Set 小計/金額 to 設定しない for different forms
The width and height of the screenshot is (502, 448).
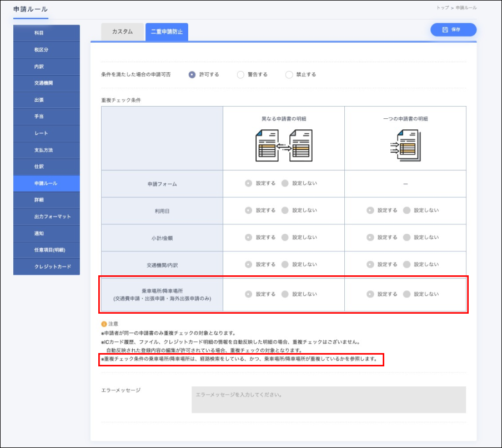pyautogui.click(x=285, y=238)
